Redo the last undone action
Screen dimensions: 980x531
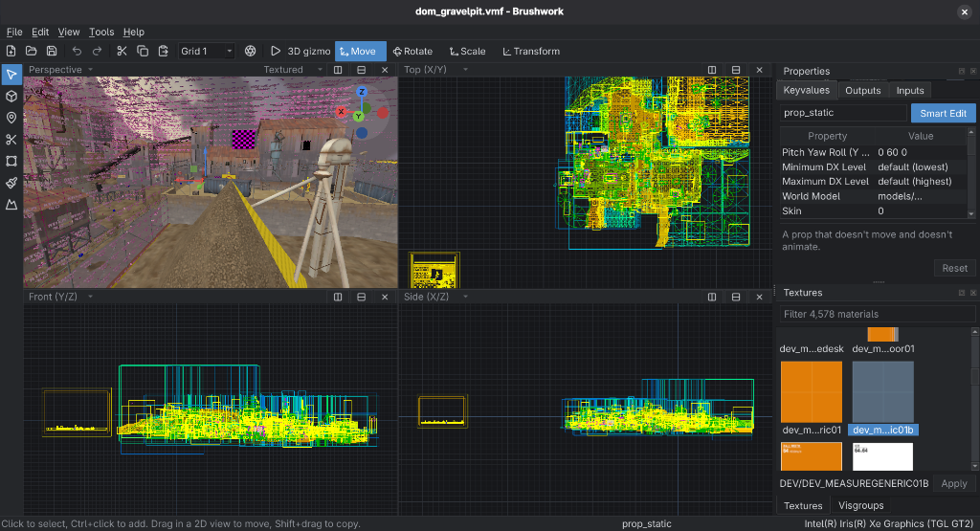(97, 52)
